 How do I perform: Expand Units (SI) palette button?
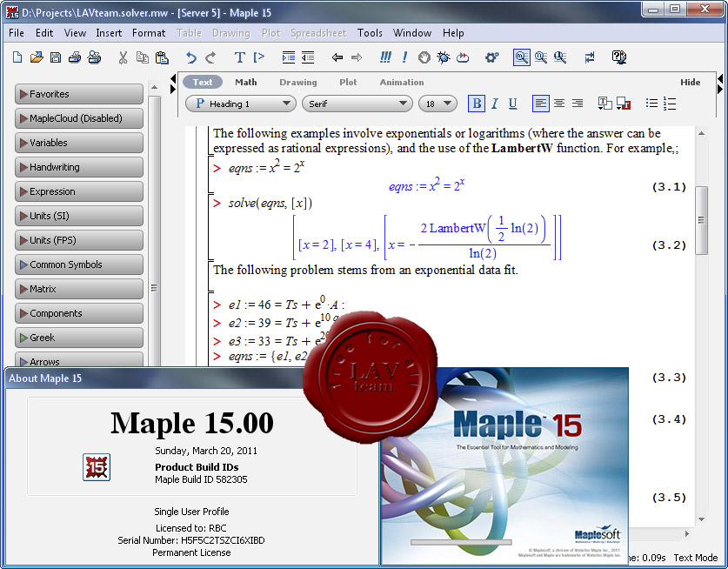[x=79, y=216]
